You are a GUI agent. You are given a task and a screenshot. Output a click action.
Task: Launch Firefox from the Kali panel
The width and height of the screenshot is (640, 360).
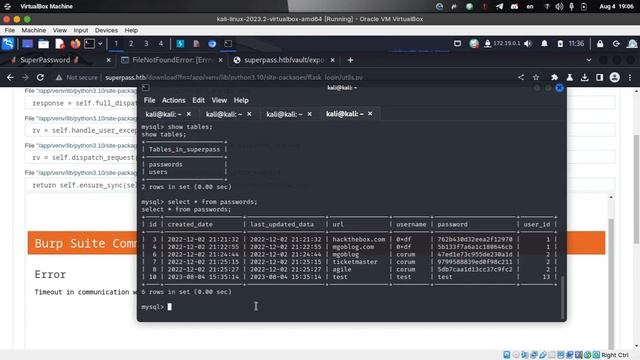(x=75, y=44)
